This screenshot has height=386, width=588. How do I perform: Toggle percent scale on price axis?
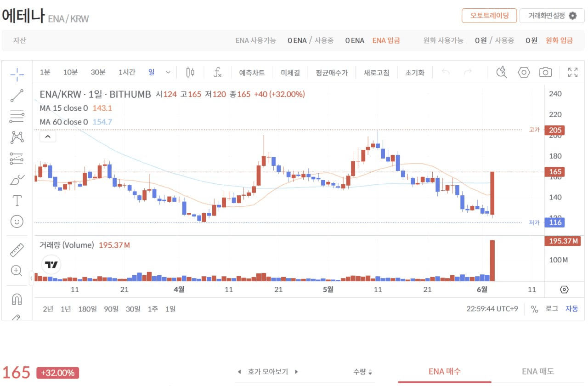(x=534, y=309)
